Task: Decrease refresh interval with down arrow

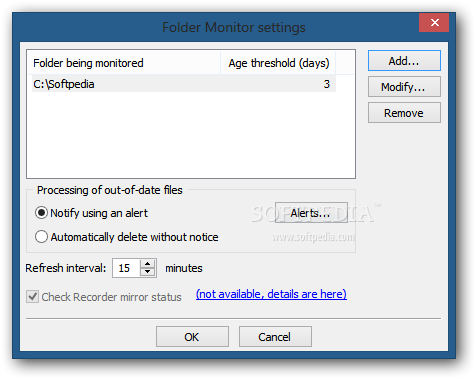Action: [147, 272]
